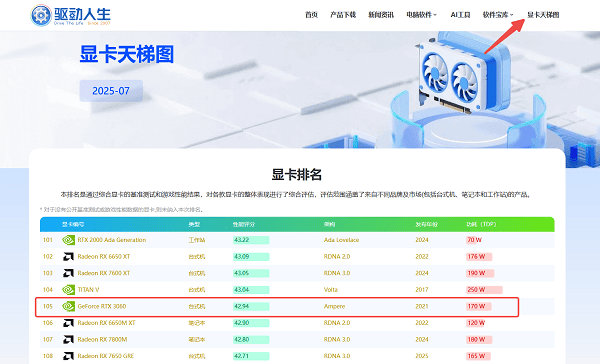Click the 显卡排名 section heading
600x364 pixels.
(x=297, y=175)
